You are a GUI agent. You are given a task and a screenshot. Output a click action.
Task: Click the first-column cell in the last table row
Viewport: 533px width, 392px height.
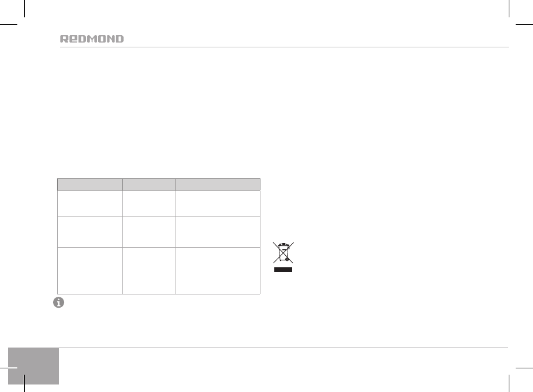point(90,270)
